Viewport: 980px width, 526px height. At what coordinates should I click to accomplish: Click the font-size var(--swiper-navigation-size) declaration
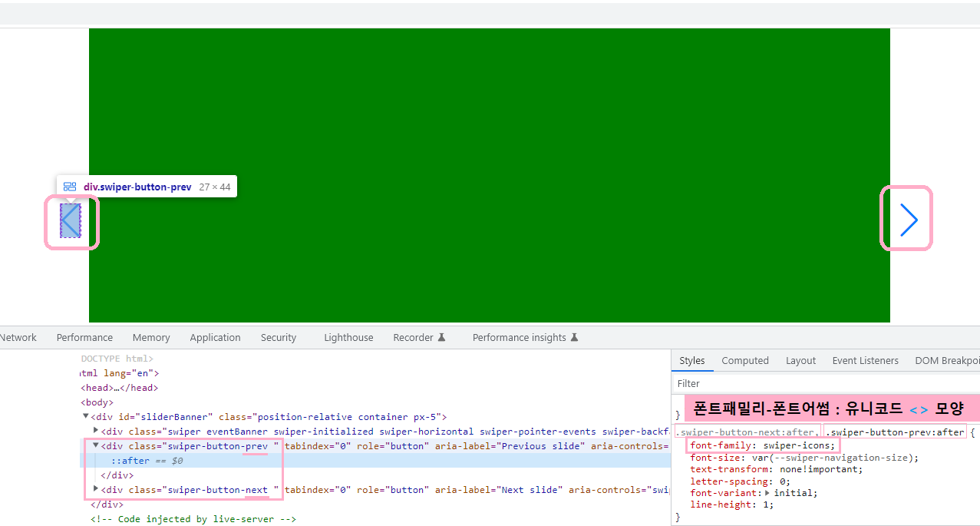coord(804,458)
